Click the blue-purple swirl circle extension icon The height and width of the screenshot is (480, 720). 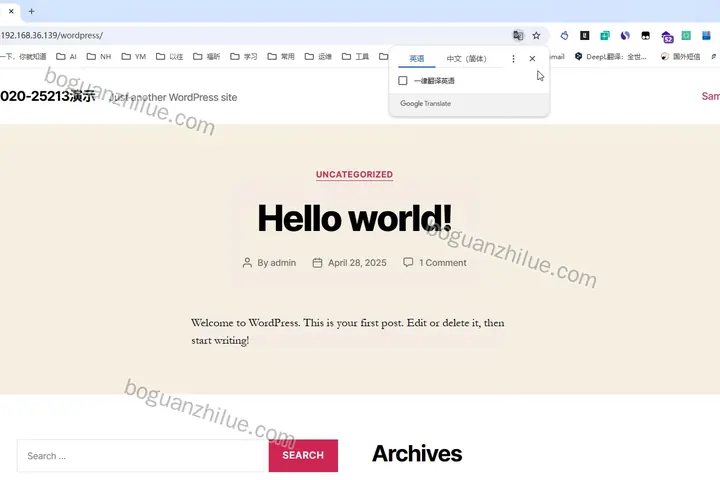click(625, 35)
